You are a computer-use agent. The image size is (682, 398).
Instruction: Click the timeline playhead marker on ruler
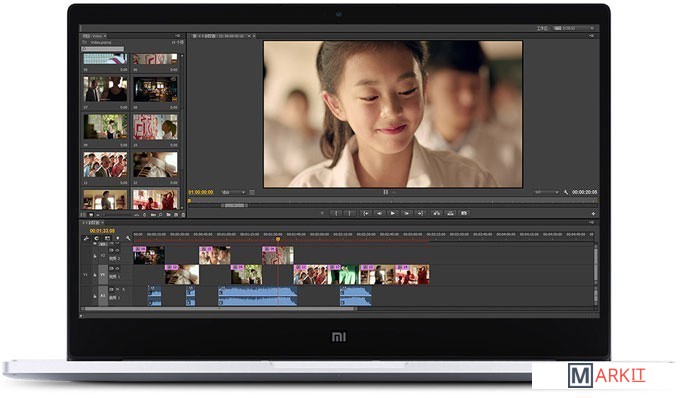(x=278, y=239)
